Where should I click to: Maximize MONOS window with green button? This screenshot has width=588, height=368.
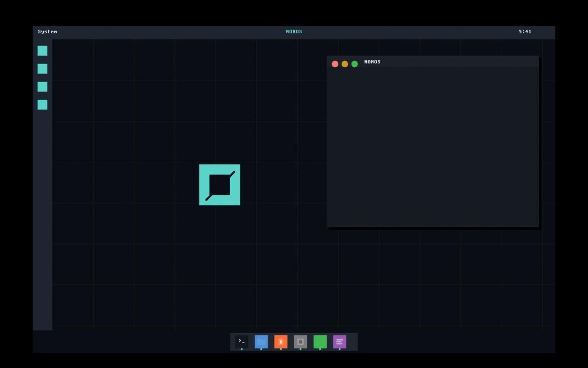coord(354,64)
